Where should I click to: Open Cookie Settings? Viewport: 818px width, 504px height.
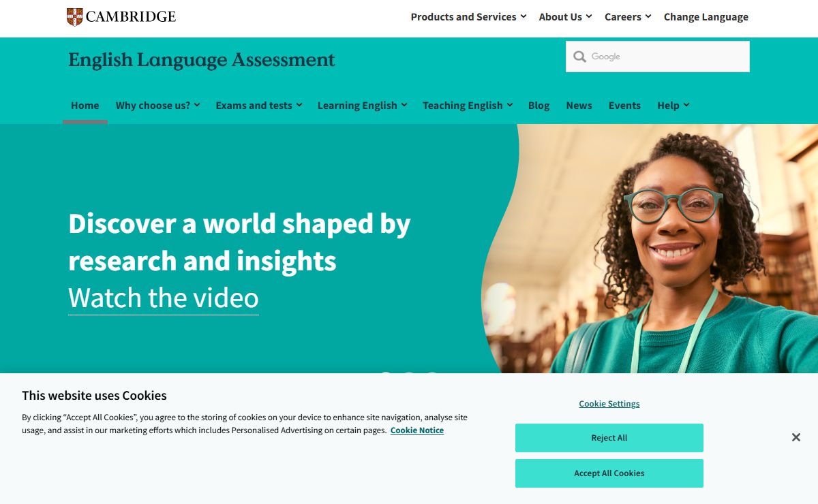point(609,404)
